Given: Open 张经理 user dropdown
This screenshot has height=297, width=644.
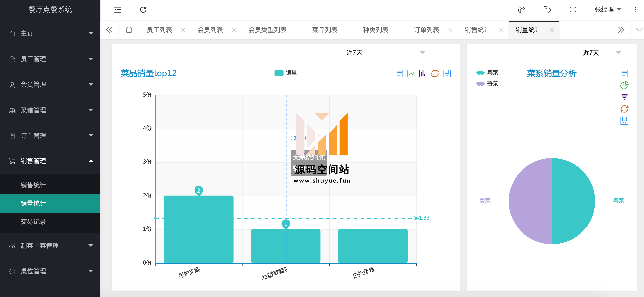Looking at the screenshot, I should [x=608, y=10].
